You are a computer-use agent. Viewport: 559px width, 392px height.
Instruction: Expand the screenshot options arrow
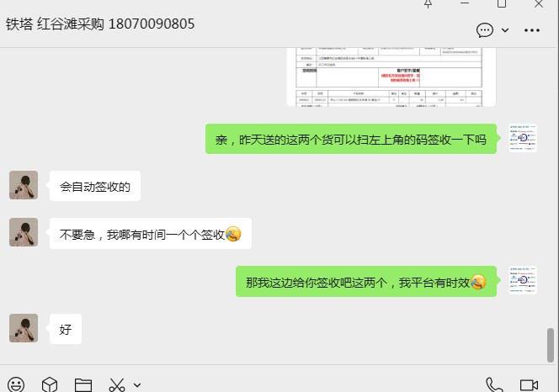tap(137, 384)
